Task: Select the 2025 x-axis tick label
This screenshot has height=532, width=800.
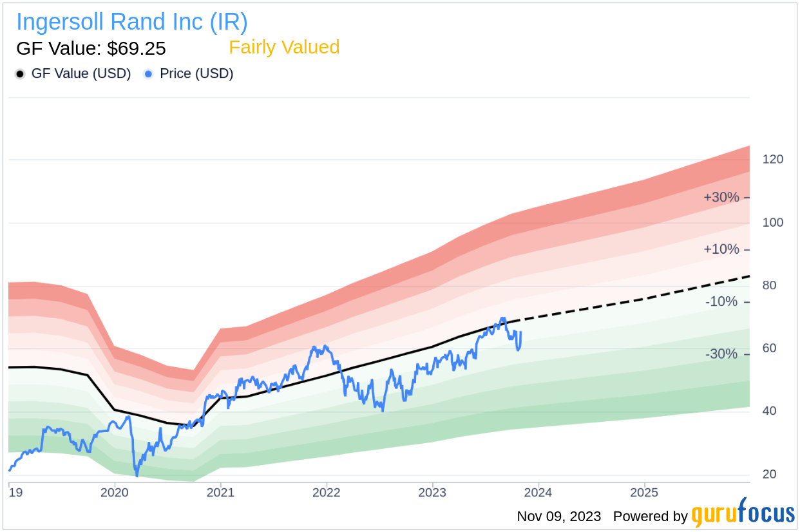Action: click(644, 493)
